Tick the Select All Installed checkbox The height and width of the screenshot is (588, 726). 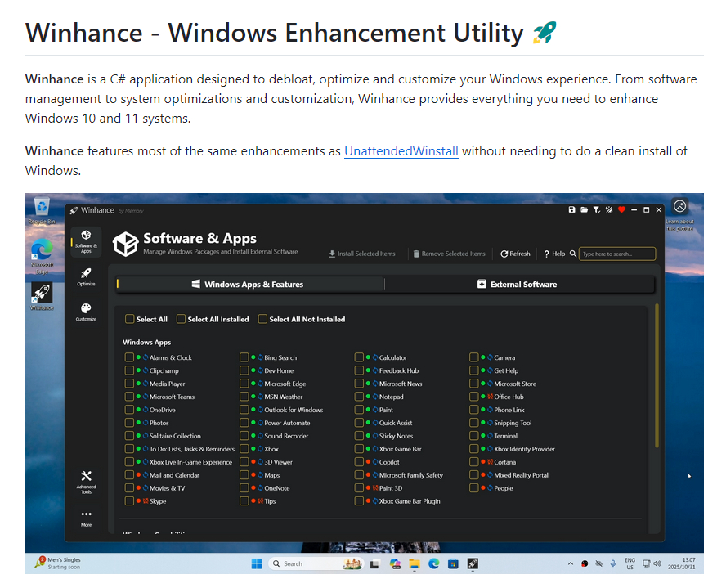pos(181,319)
